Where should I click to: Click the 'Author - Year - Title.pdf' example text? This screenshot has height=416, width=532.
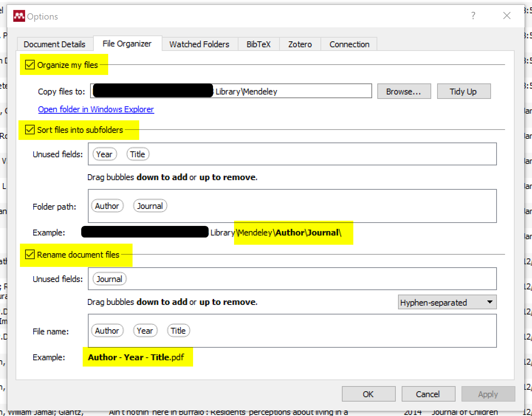[136, 357]
